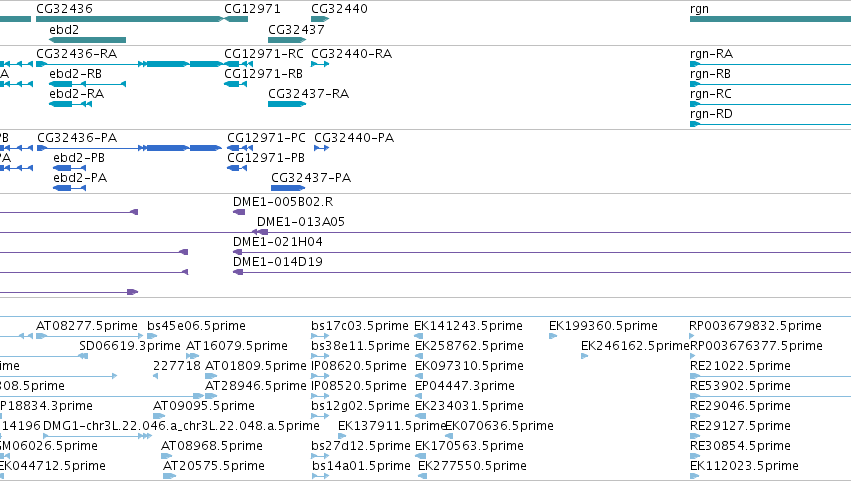Select the ebd2-RB transcript feature

pyautogui.click(x=87, y=84)
